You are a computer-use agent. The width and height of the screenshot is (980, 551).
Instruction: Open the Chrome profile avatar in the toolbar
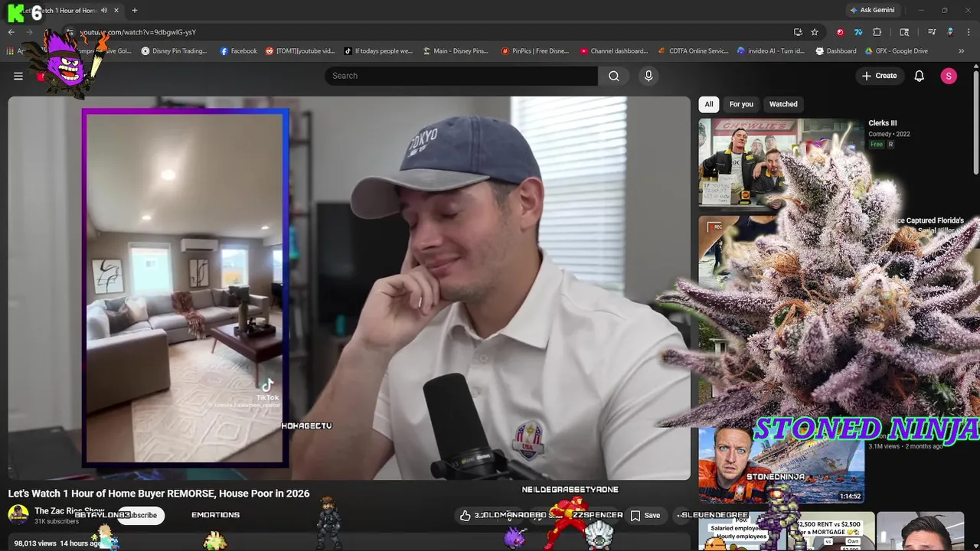pyautogui.click(x=950, y=32)
